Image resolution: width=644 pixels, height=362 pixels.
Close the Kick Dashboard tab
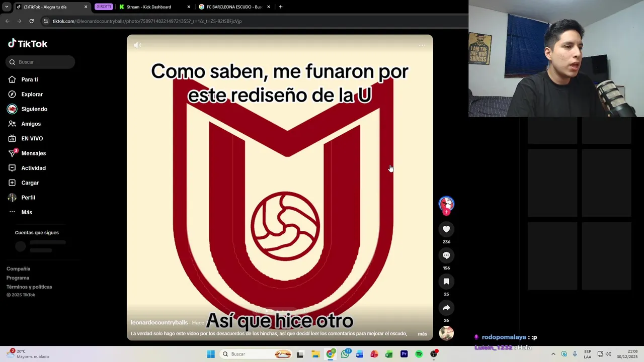[x=189, y=7]
